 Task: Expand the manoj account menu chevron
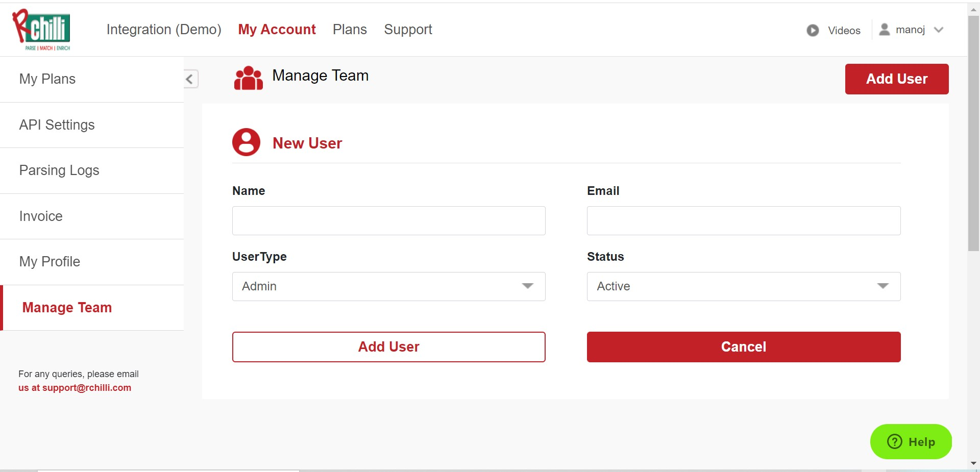point(938,30)
